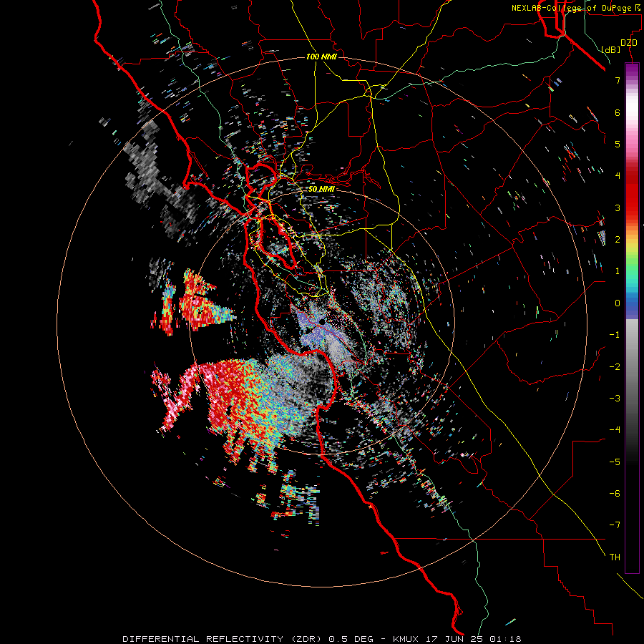Image resolution: width=644 pixels, height=644 pixels.
Task: Click the -1 value on color scale
Action: [615, 335]
